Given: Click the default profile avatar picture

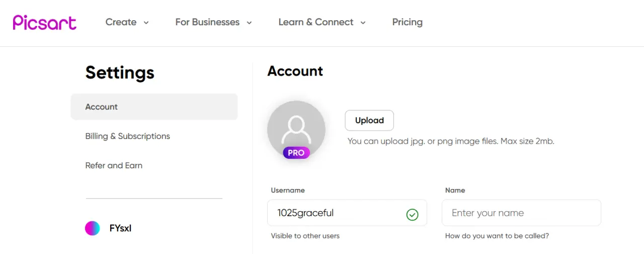Looking at the screenshot, I should pos(296,130).
